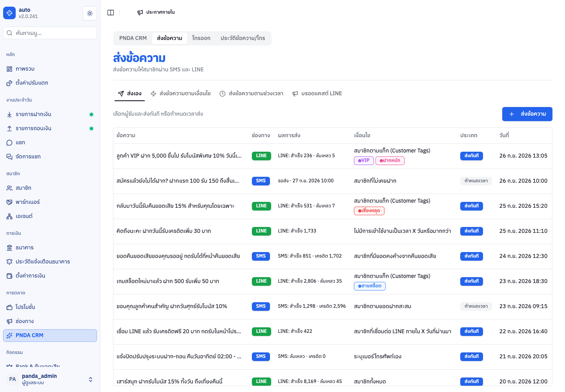Click the รายการฝากเงิน download icon
This screenshot has height=392, width=565.
pyautogui.click(x=9, y=114)
